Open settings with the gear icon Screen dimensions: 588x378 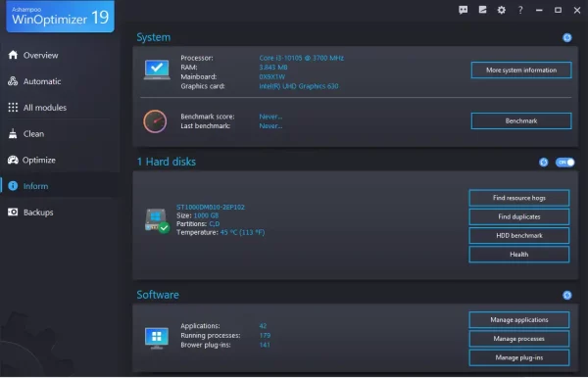pyautogui.click(x=502, y=10)
